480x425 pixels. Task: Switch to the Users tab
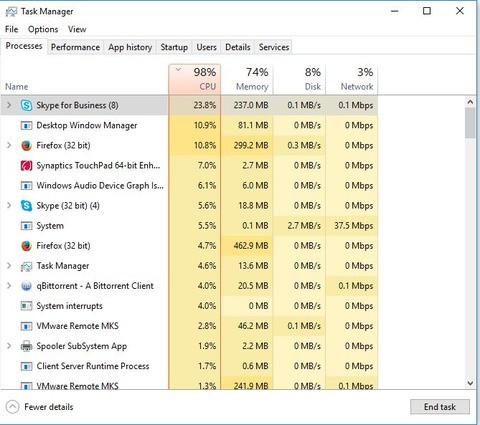click(x=206, y=47)
